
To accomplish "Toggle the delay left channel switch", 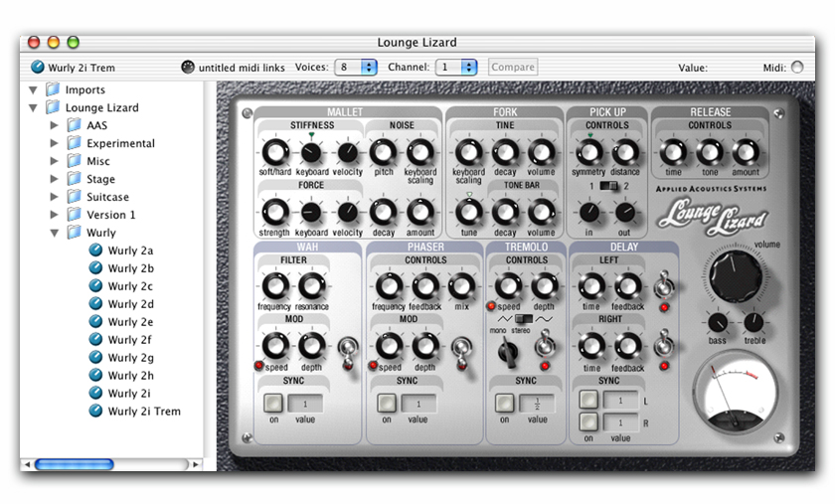I will coord(664,285).
